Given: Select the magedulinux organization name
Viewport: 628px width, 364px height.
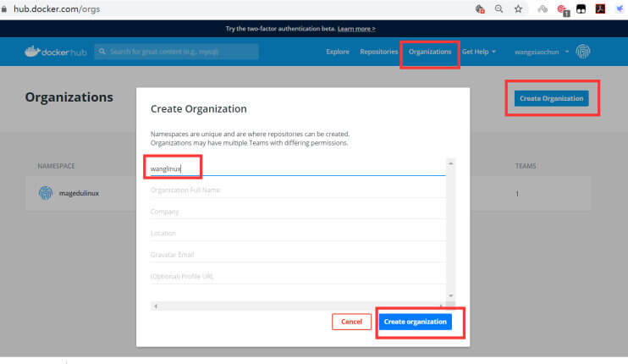Looking at the screenshot, I should 79,193.
